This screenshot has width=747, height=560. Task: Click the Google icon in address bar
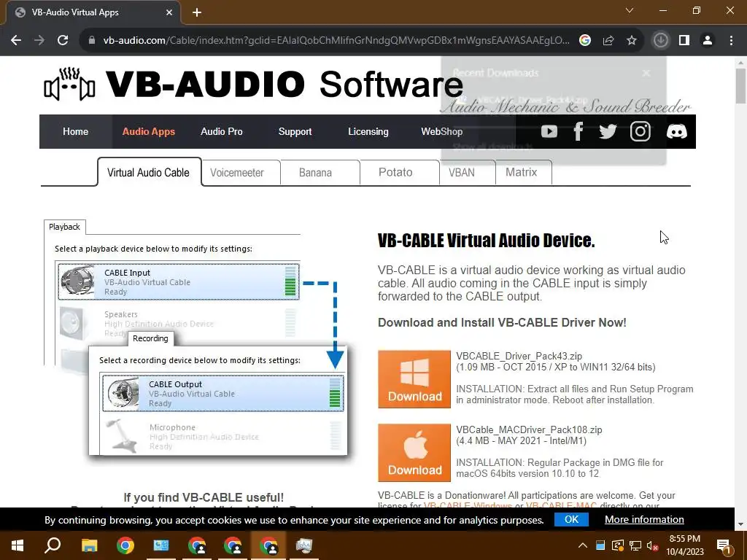coord(585,41)
